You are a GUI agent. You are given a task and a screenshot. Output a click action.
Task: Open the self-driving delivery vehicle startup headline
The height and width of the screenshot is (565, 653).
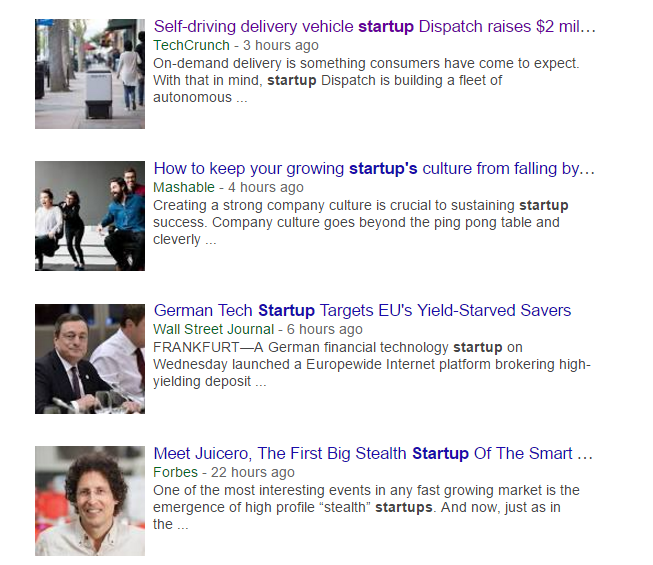[374, 26]
